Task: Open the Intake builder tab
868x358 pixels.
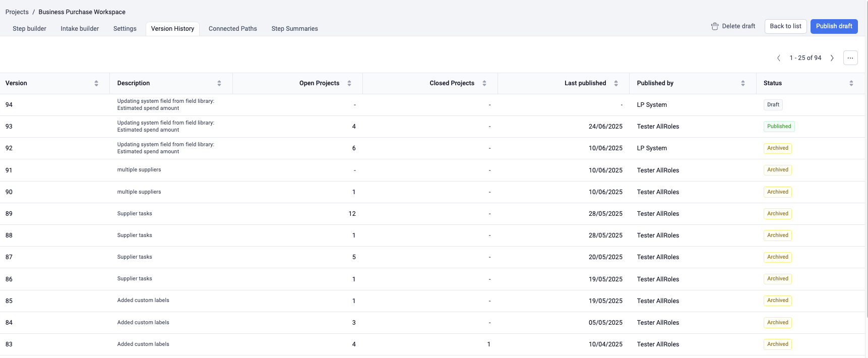Action: click(x=80, y=29)
